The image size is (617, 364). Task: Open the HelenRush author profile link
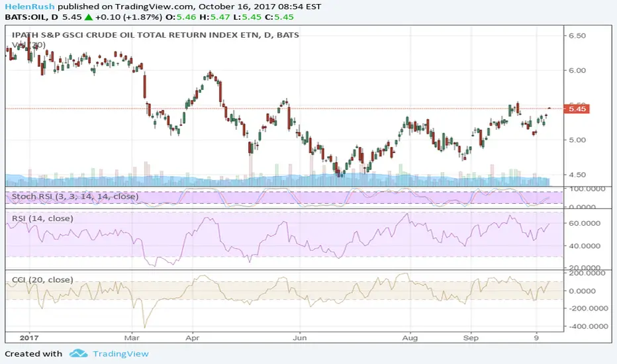tap(30, 7)
